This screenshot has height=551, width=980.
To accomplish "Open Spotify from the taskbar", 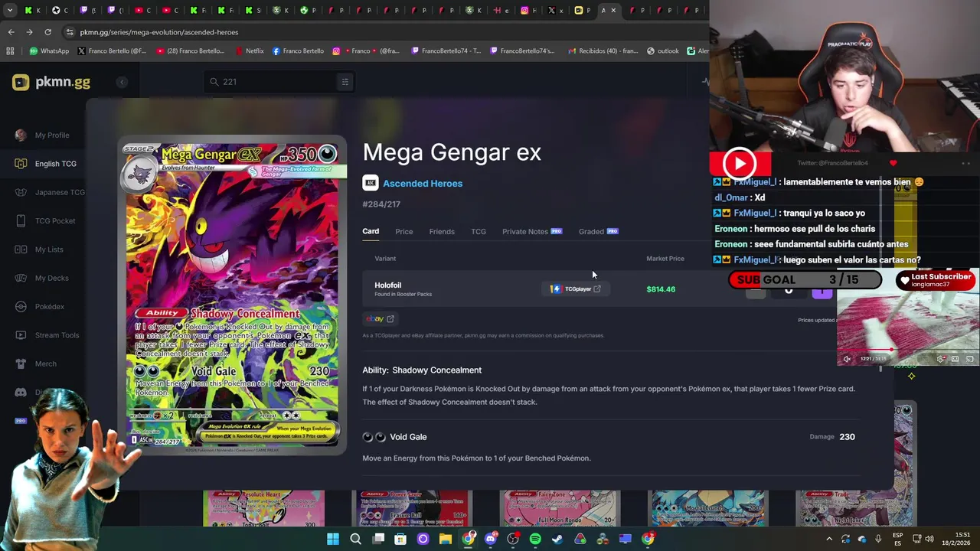I will click(x=535, y=539).
